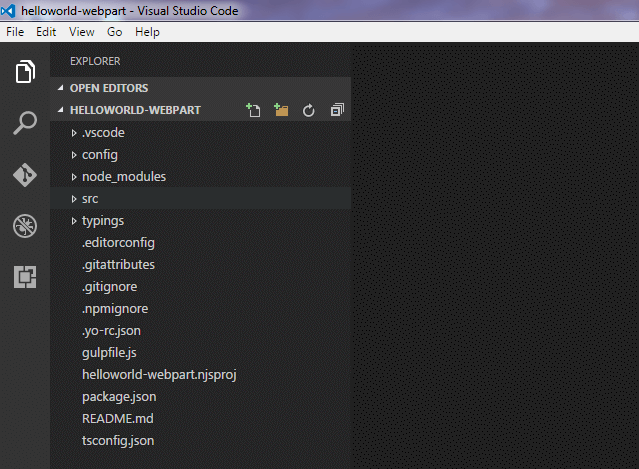Screen dimensions: 639x469
Task: Collapse the HELLOWORLD-WEBPART section arrow
Action: coord(61,110)
